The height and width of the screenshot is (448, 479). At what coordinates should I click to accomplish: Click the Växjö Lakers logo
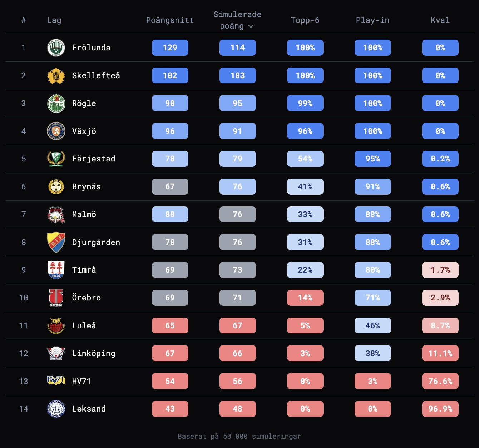56,131
